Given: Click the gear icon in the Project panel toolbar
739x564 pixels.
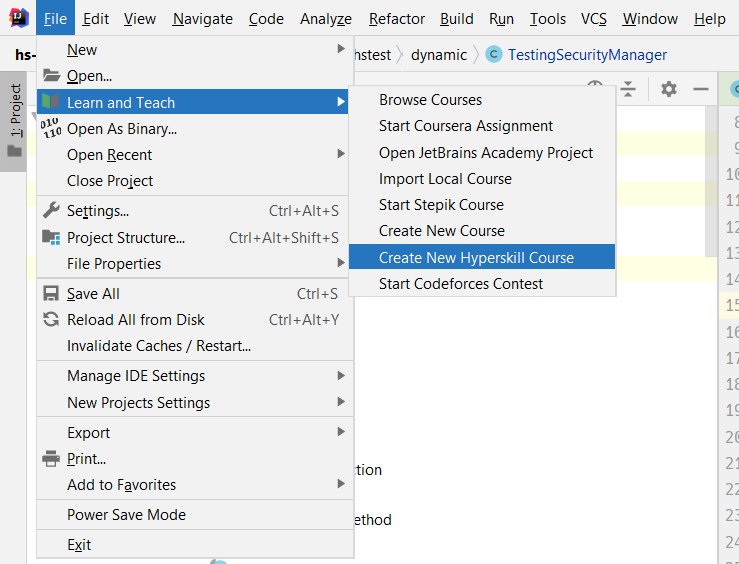Looking at the screenshot, I should click(668, 89).
